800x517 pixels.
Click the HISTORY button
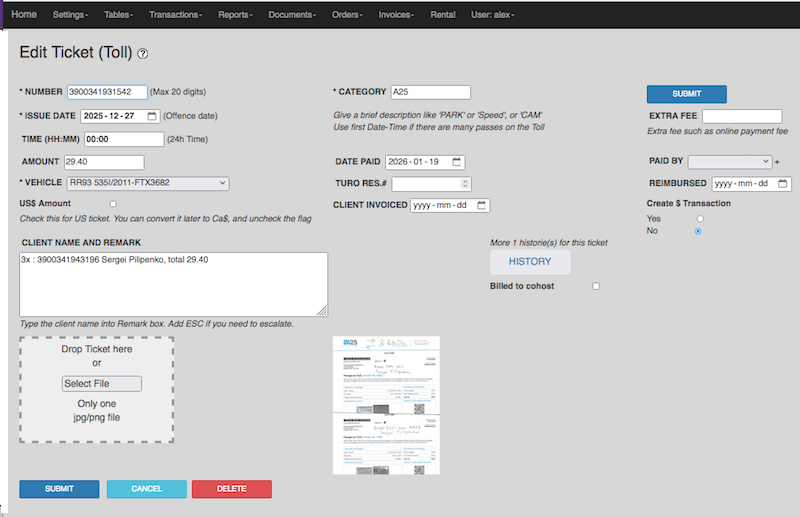tap(530, 262)
